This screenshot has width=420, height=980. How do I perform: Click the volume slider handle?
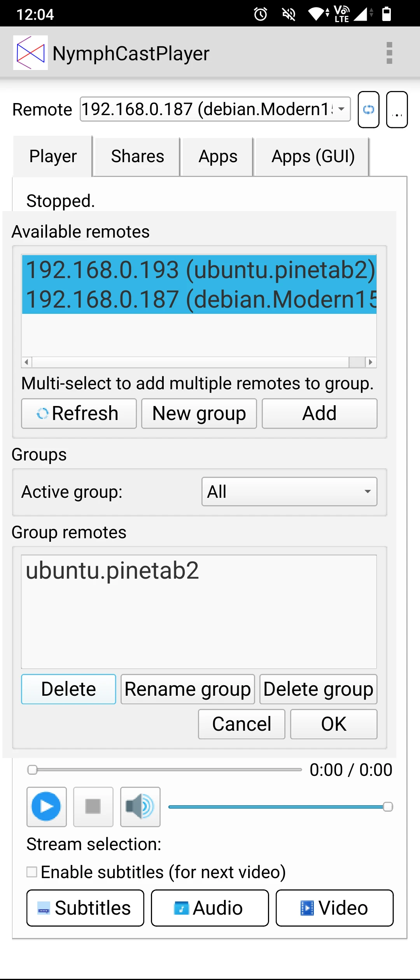tap(388, 807)
